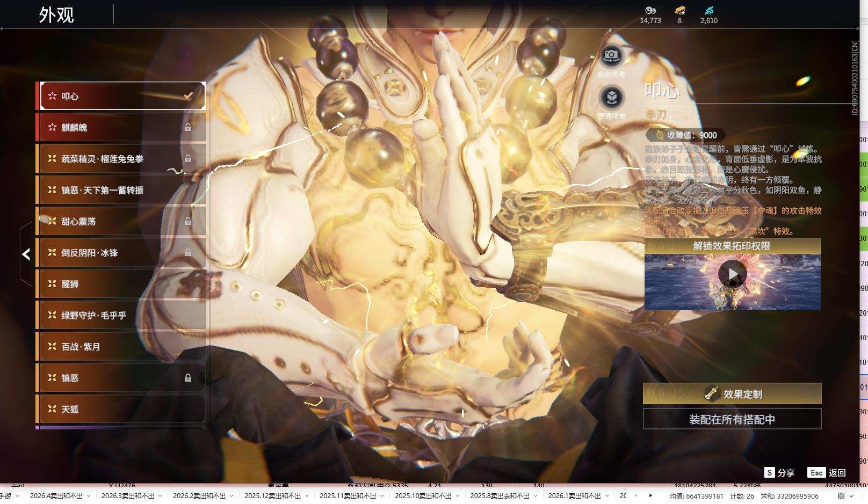Click the teal conch currency icon above 2,610
This screenshot has width=868, height=504.
(709, 10)
